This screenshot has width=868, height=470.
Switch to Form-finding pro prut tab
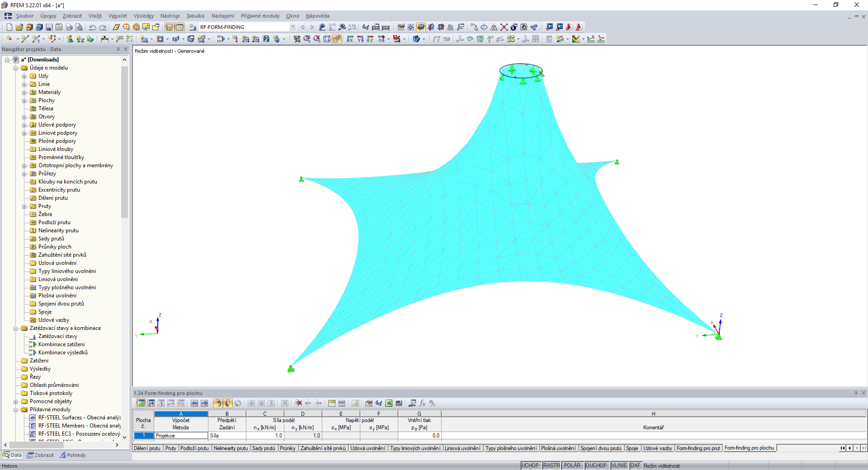[698, 448]
